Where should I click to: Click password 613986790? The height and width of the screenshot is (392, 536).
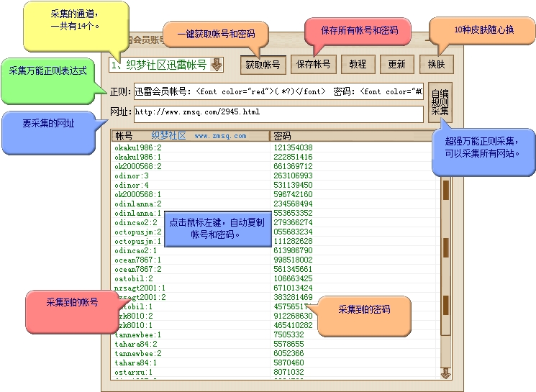click(293, 250)
